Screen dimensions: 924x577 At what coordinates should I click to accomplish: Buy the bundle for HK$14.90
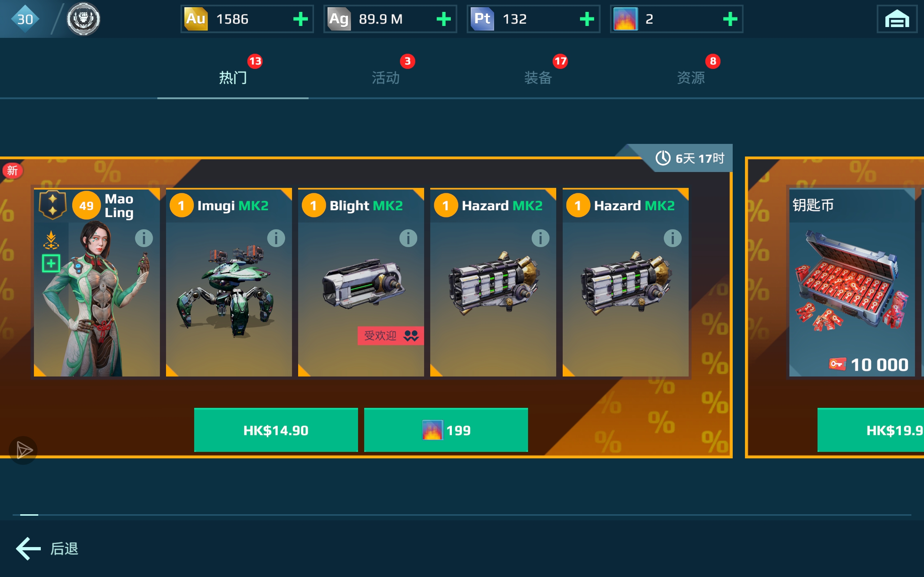[276, 430]
